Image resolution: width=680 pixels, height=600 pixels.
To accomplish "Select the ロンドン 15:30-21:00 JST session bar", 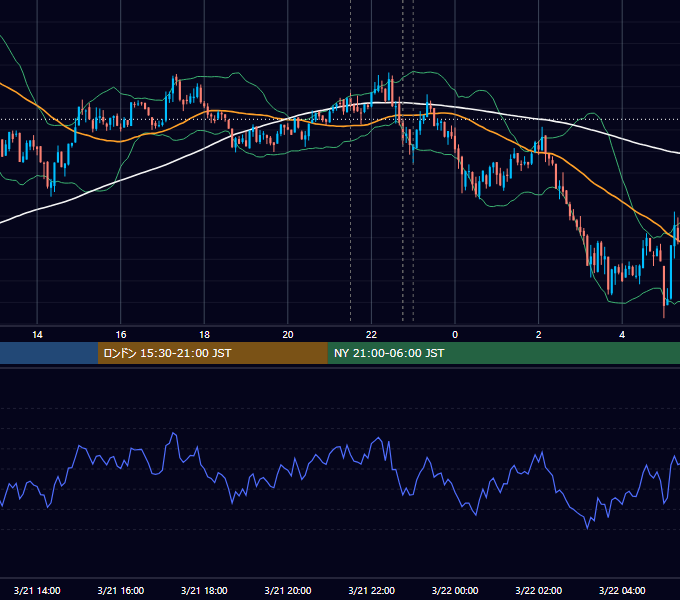I will click(x=212, y=353).
